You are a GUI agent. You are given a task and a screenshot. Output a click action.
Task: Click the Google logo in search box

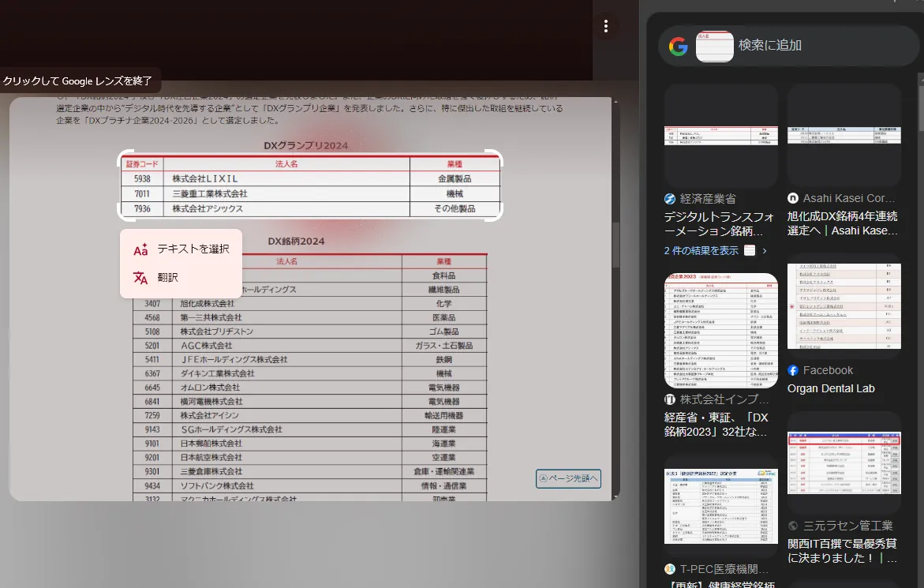679,46
